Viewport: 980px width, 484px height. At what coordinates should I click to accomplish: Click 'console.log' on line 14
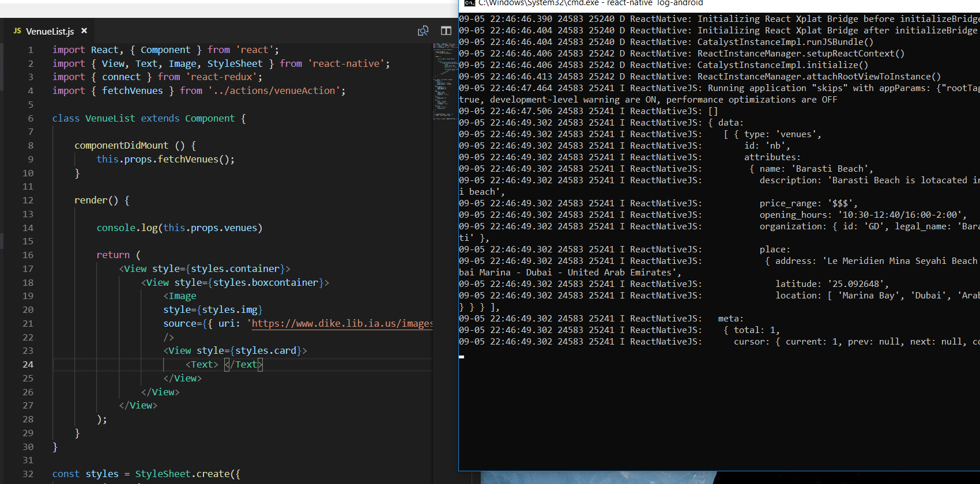tap(127, 228)
